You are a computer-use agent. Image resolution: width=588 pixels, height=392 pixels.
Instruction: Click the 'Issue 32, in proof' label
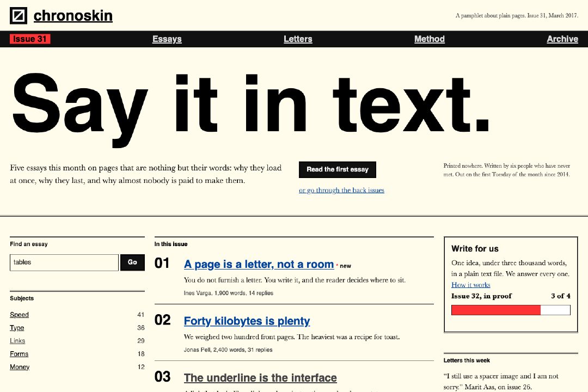point(481,296)
